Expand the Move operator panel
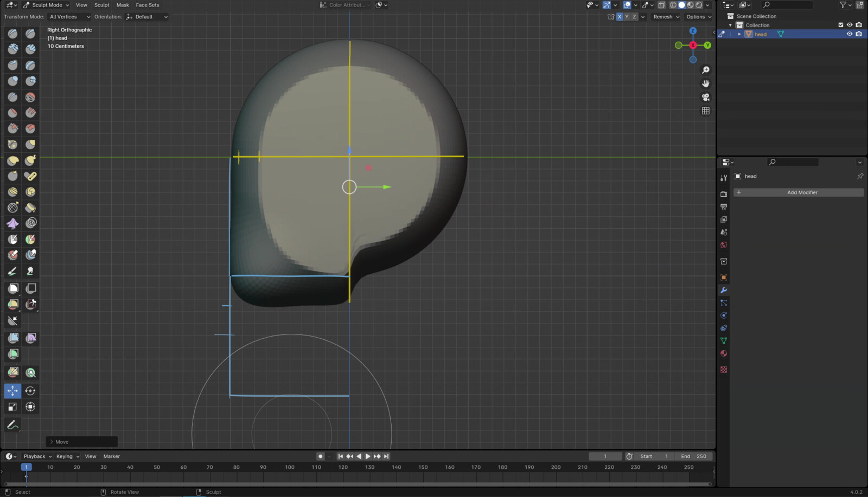 82,442
